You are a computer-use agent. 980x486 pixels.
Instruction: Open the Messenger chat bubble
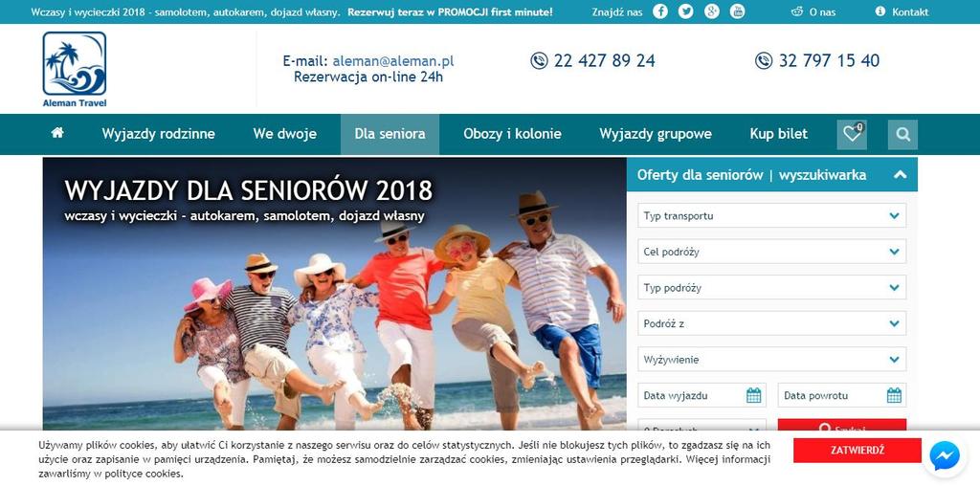point(945,455)
